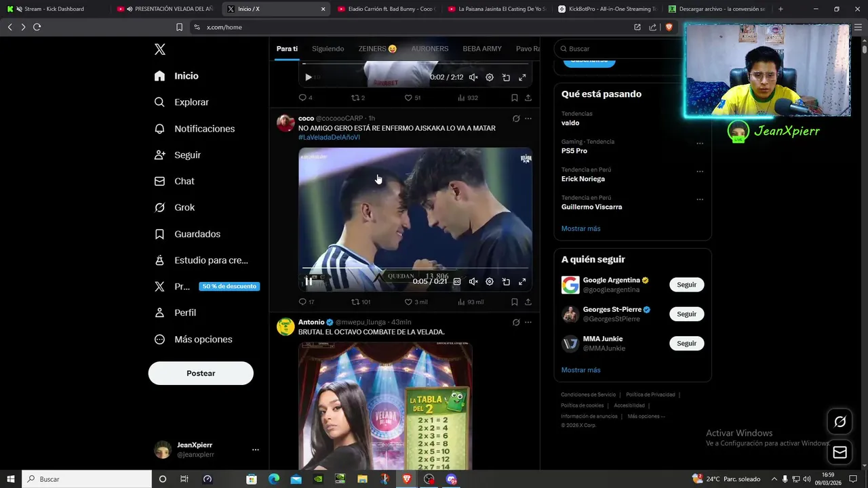Open the Chat envelope icon in sidebar

point(159,182)
